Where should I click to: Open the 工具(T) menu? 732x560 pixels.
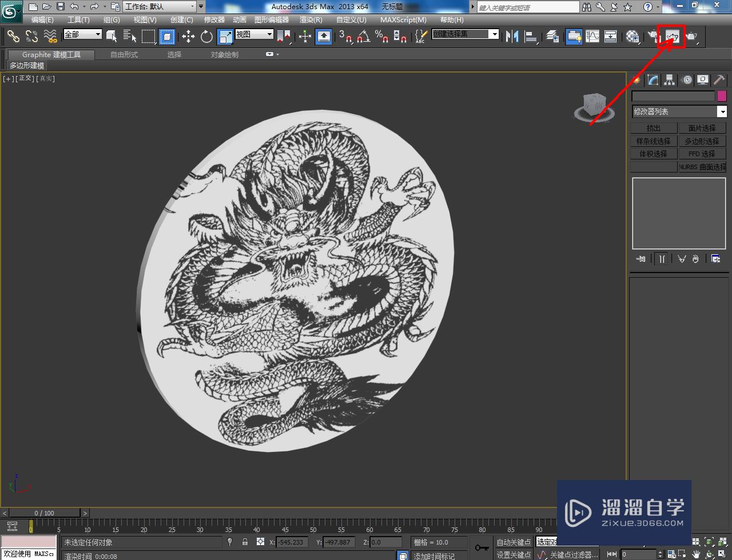point(78,19)
